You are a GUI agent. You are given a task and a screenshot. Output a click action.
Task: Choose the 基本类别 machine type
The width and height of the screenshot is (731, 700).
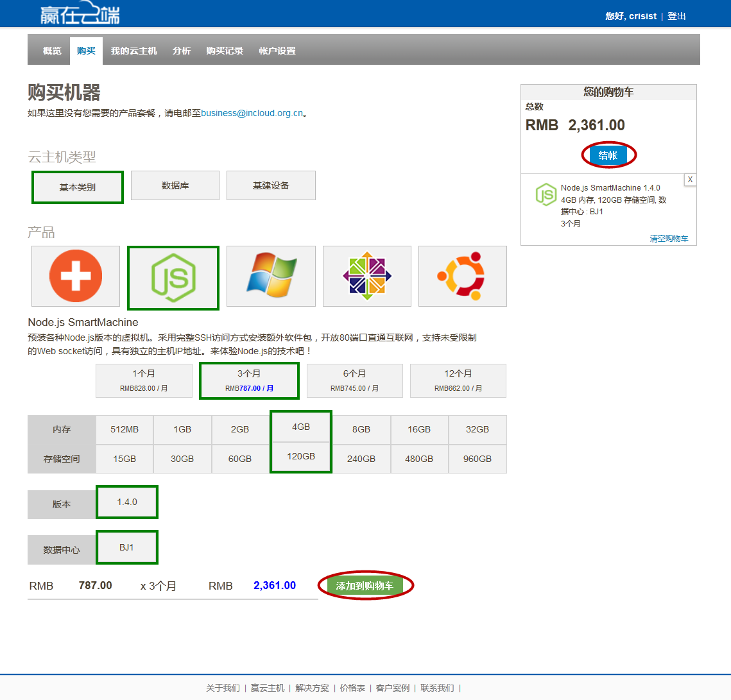78,187
